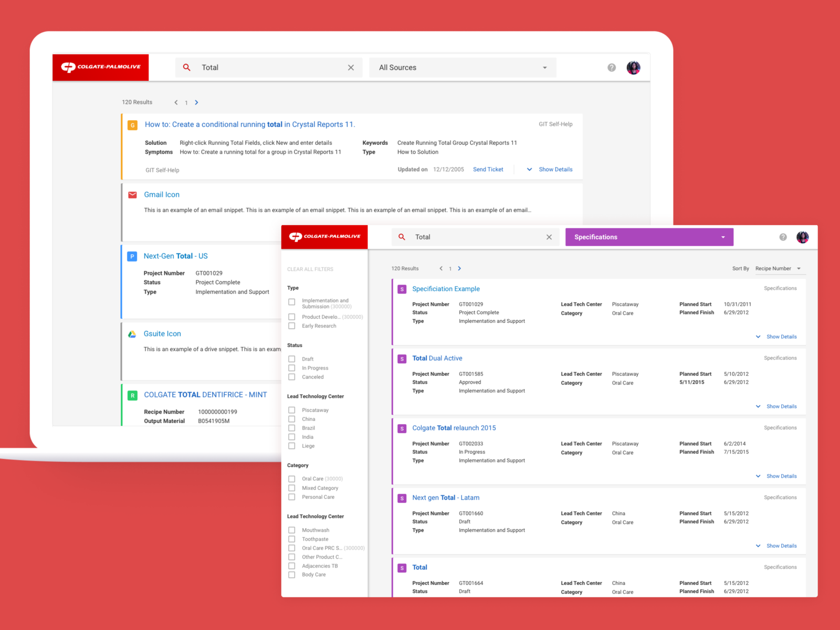Check the Draft status filter
Viewport: 840px width, 630px height.
(x=291, y=359)
